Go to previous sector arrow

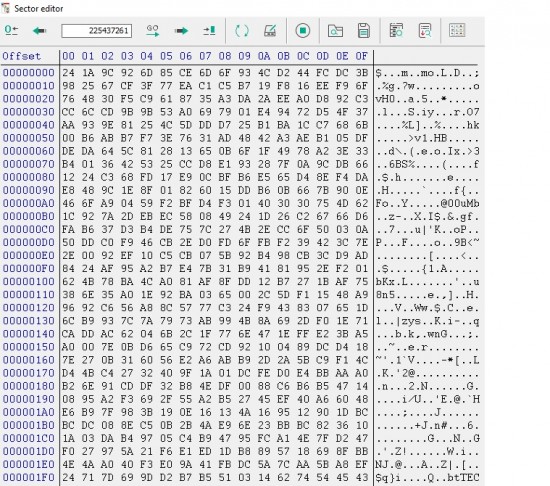point(40,31)
